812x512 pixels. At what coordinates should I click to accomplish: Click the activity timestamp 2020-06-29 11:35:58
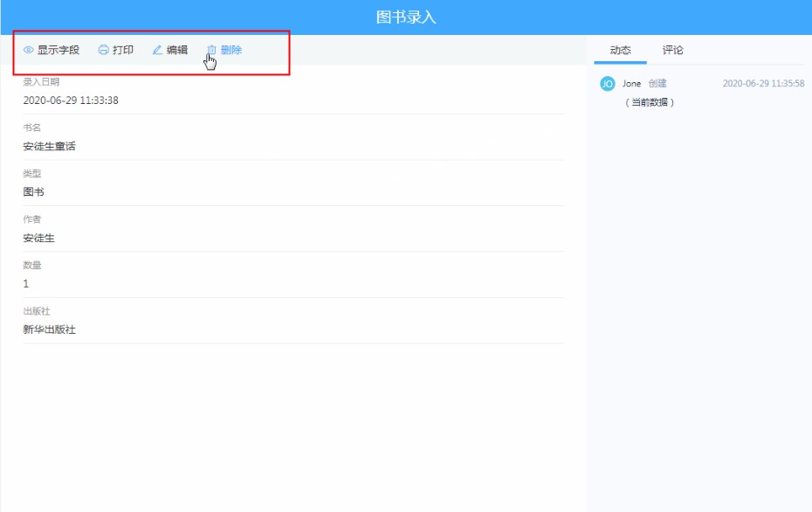click(763, 84)
